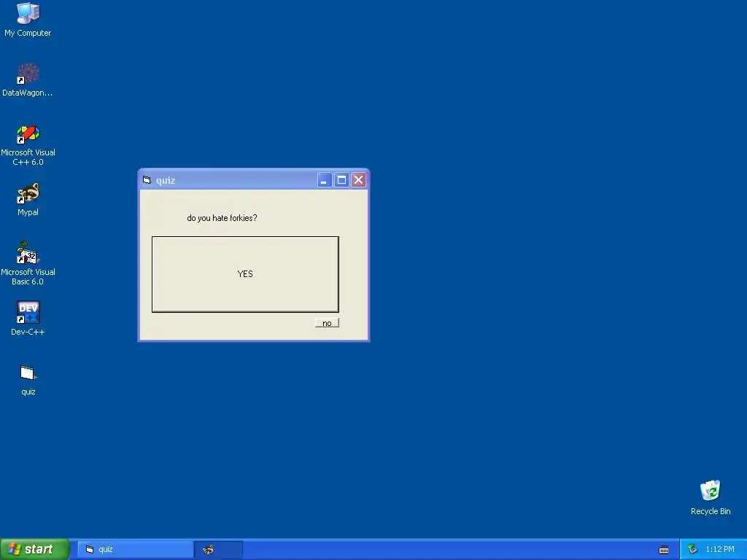Click the large YES button

pos(245,274)
